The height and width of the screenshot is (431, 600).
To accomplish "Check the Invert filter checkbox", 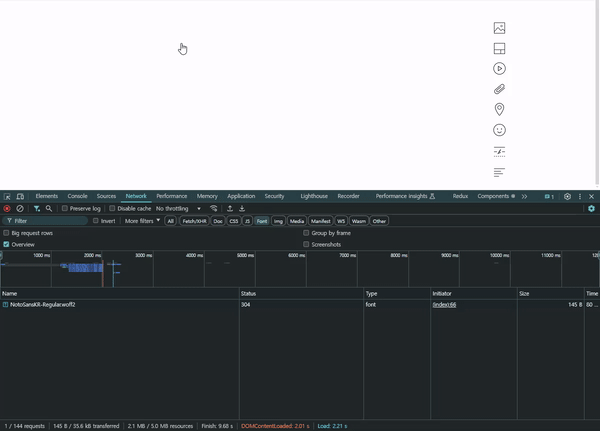I will pyautogui.click(x=96, y=220).
